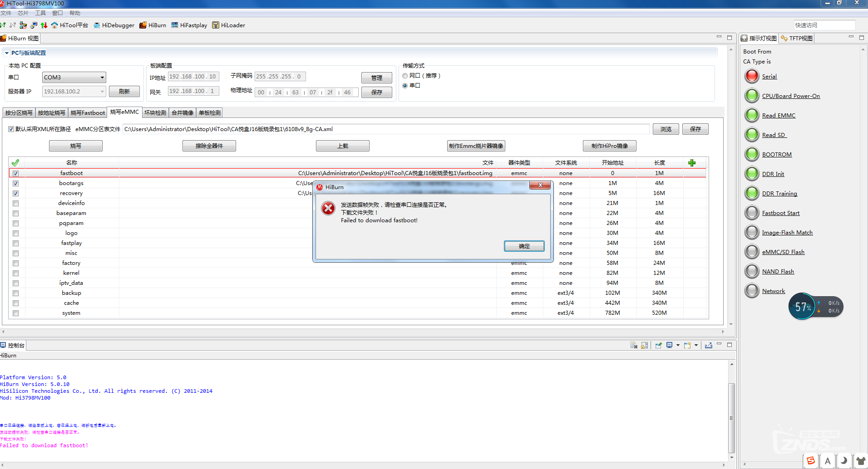
Task: Check the kernel partition checkbox
Action: pos(15,273)
